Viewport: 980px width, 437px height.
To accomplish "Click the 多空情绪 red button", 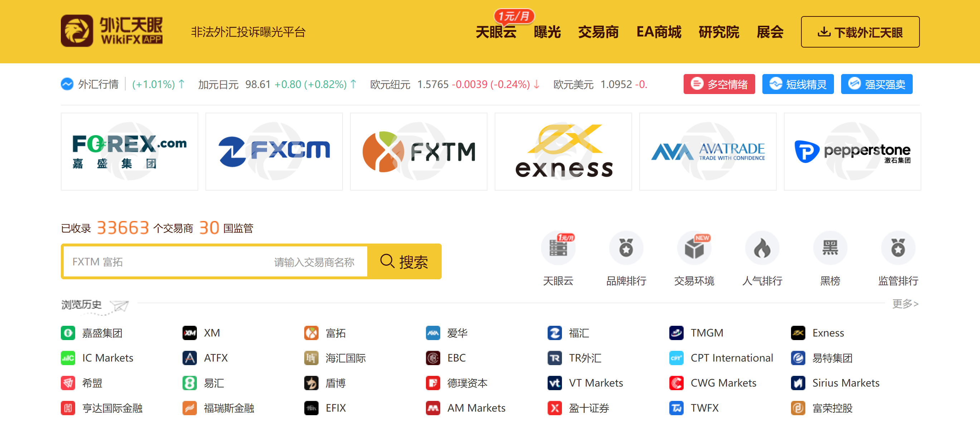I will [719, 84].
